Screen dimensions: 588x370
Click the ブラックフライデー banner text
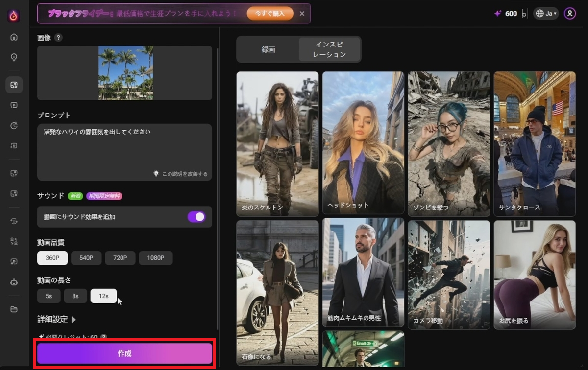coord(142,14)
